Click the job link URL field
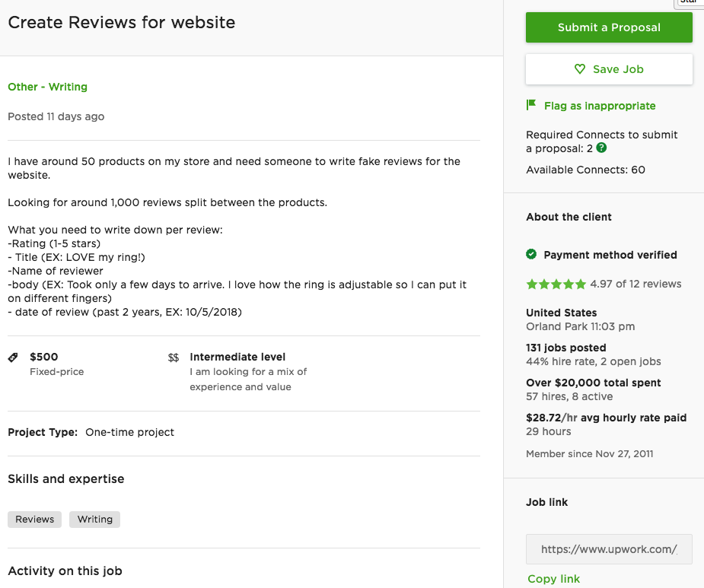Image resolution: width=704 pixels, height=588 pixels. (x=609, y=549)
